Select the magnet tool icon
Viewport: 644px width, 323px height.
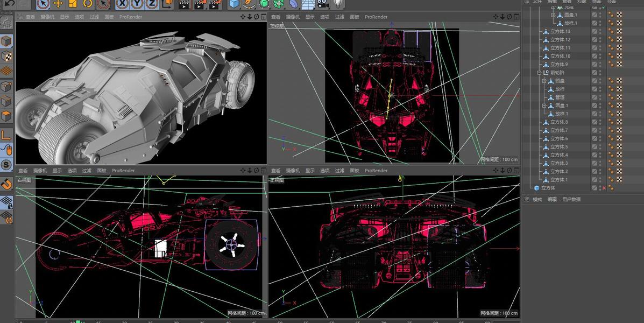tap(6, 184)
